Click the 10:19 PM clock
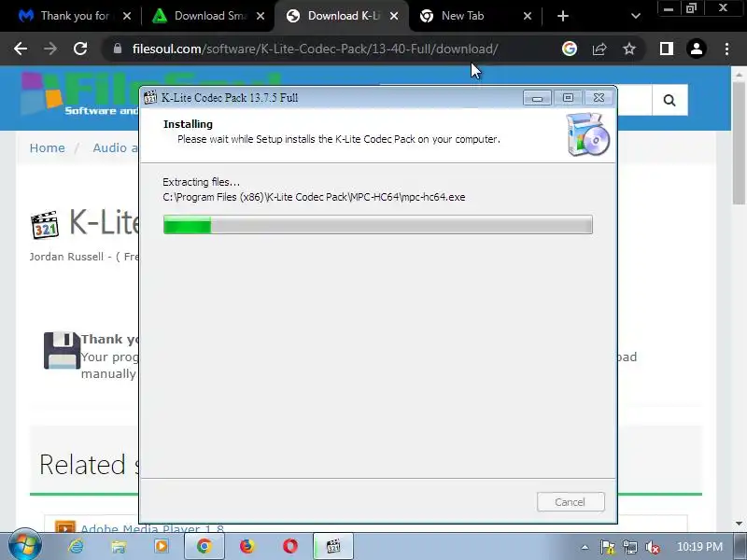 (x=699, y=547)
